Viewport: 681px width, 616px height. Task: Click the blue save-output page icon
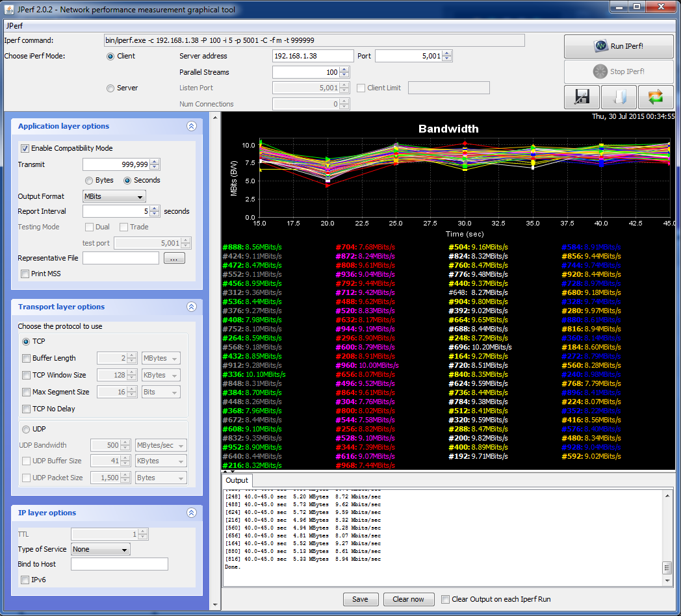coord(619,96)
